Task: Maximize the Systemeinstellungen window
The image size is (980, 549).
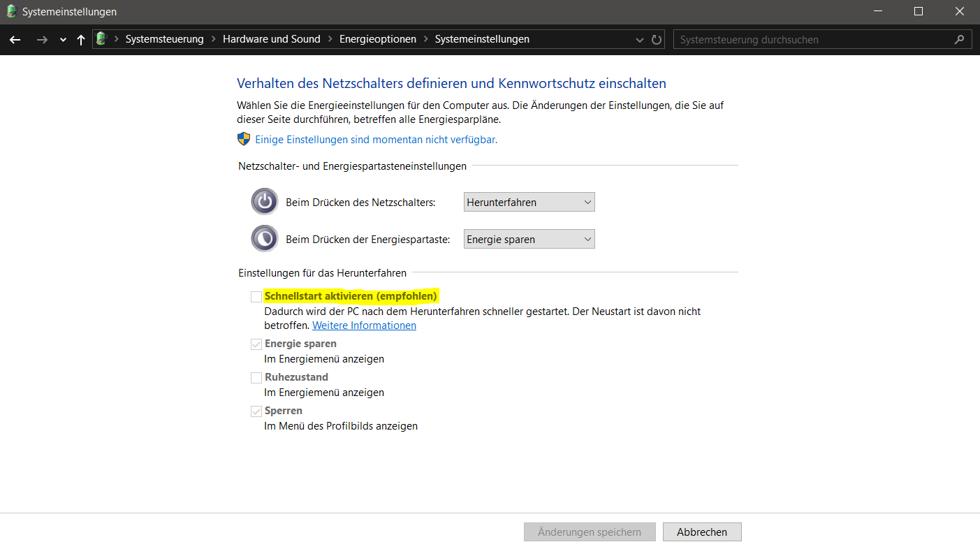Action: tap(919, 11)
